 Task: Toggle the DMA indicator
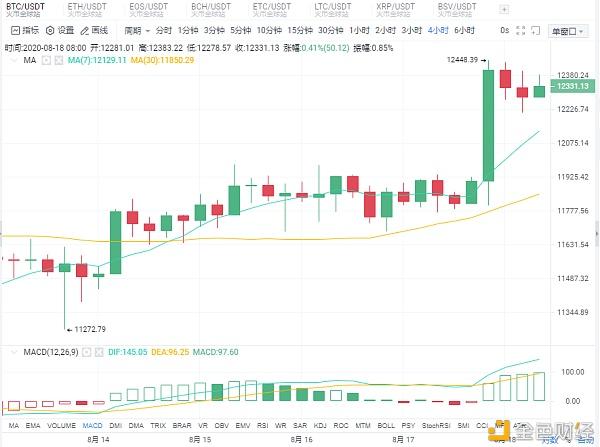(136, 426)
